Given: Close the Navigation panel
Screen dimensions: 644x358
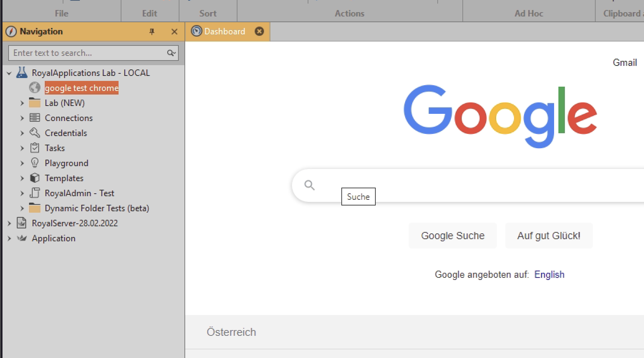Looking at the screenshot, I should (x=174, y=32).
